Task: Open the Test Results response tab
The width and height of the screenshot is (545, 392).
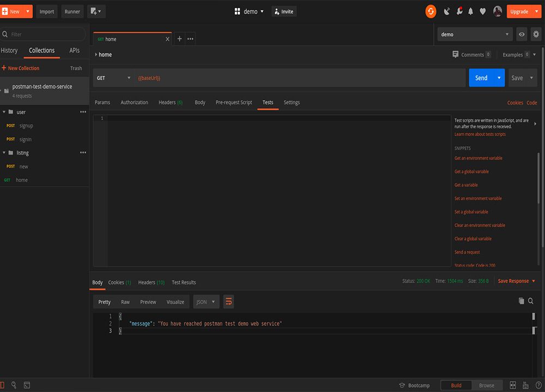Action: 184,282
